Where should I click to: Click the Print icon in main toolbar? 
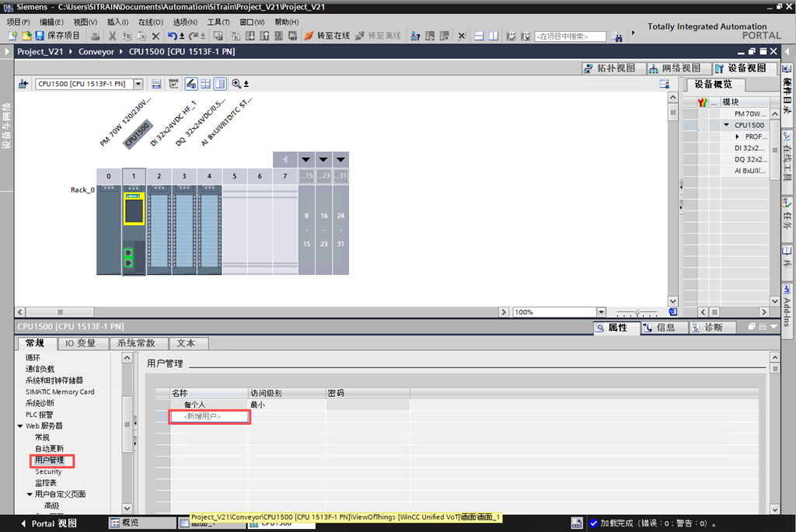pyautogui.click(x=95, y=36)
